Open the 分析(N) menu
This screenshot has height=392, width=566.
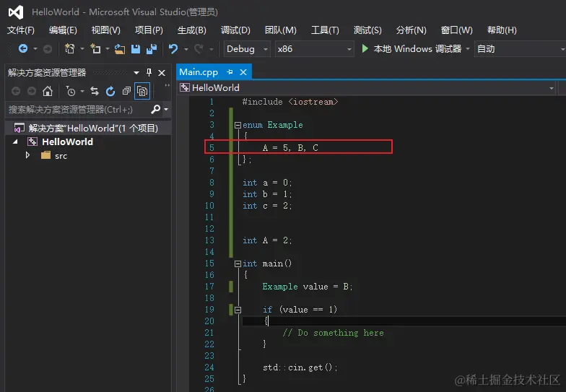[x=412, y=30]
